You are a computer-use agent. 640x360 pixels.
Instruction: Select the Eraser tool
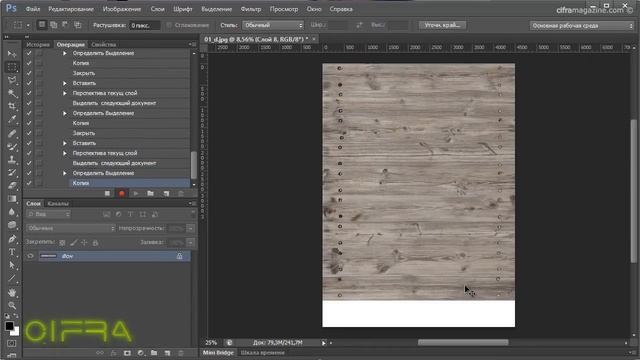[x=12, y=186]
